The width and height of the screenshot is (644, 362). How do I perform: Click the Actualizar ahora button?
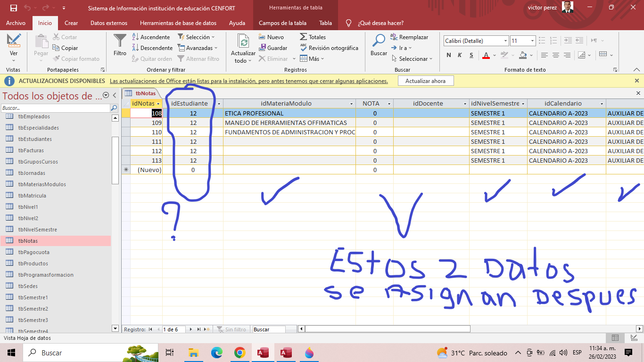[425, 81]
